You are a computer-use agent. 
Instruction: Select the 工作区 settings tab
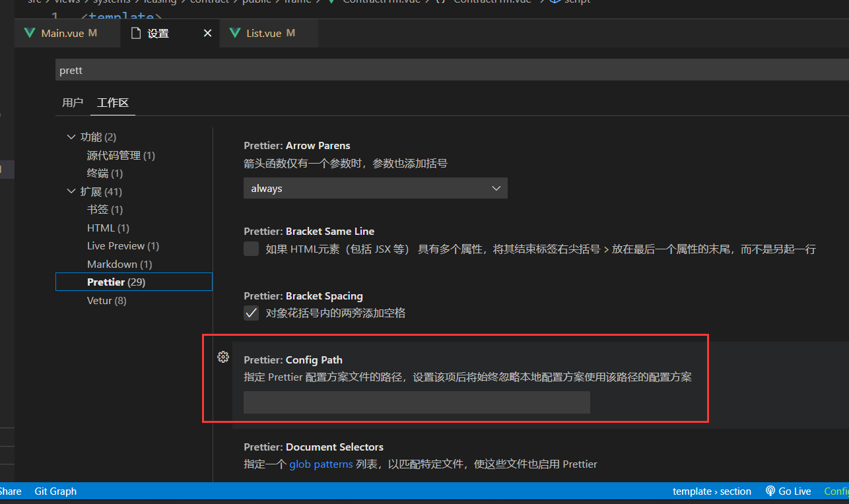113,103
